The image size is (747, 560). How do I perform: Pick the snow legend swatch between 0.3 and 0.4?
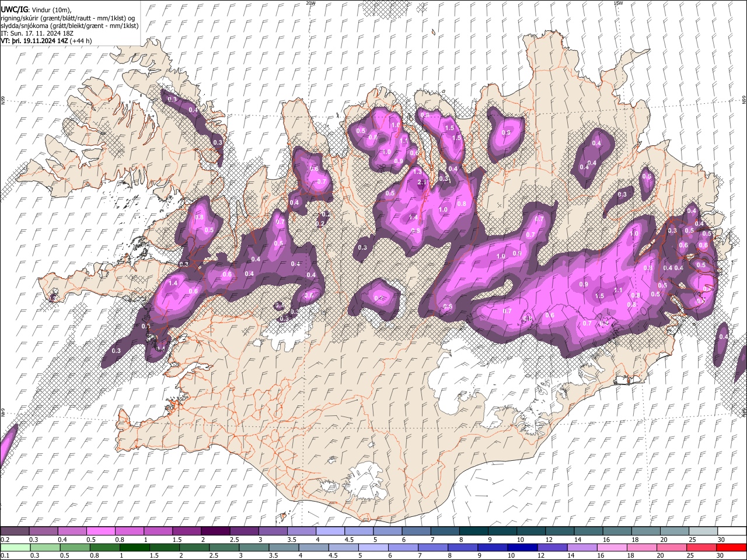pyautogui.click(x=43, y=531)
